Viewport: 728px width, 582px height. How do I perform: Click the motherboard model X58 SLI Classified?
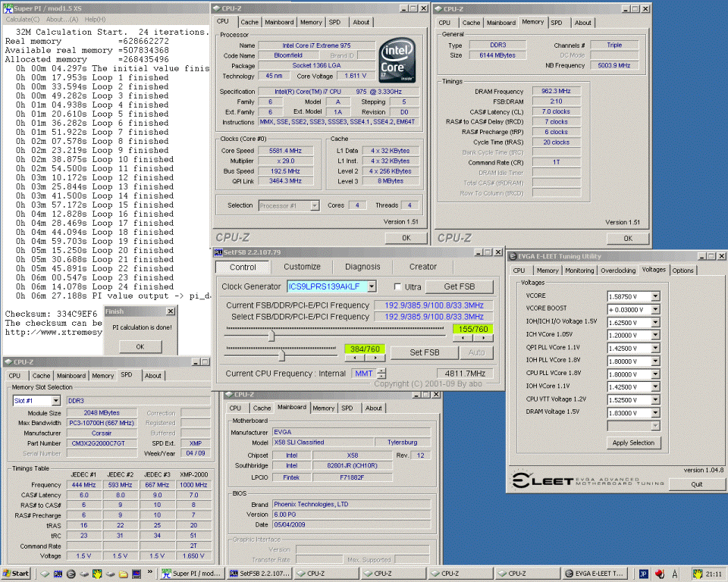[x=323, y=443]
